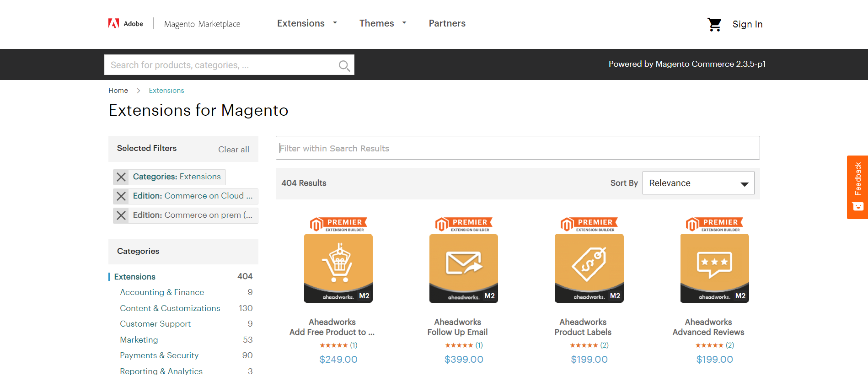Select Extensions category in sidebar
Screen dimensions: 868x376
(x=135, y=277)
